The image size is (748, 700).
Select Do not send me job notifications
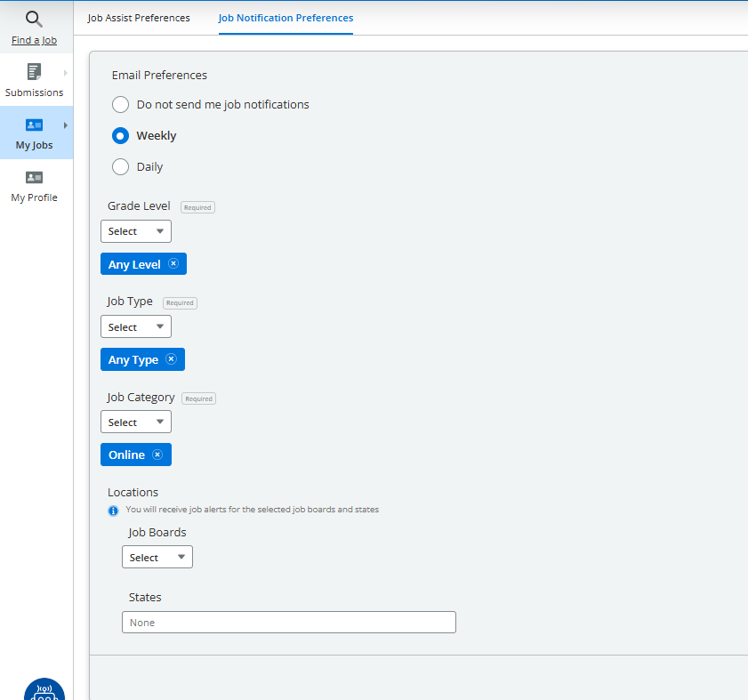pos(121,105)
